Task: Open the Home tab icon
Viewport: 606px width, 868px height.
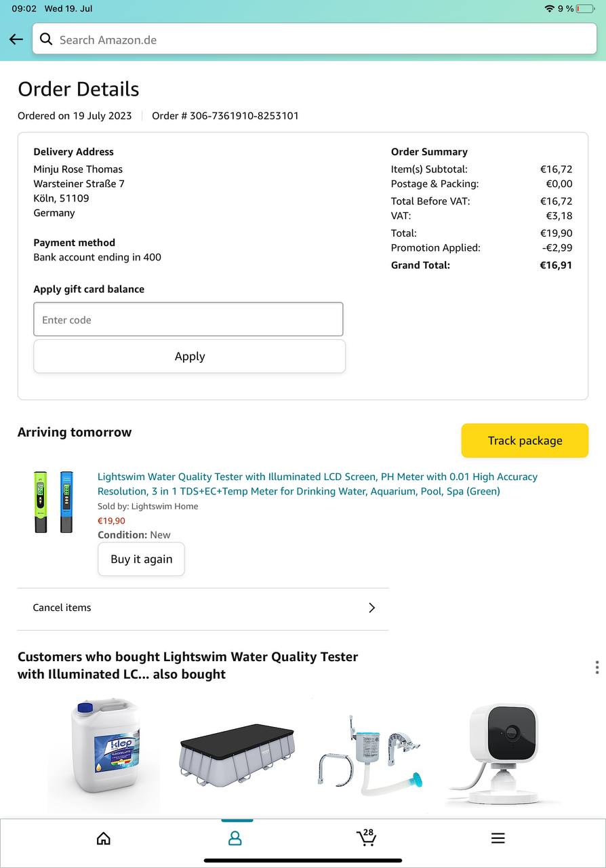Action: [x=104, y=839]
